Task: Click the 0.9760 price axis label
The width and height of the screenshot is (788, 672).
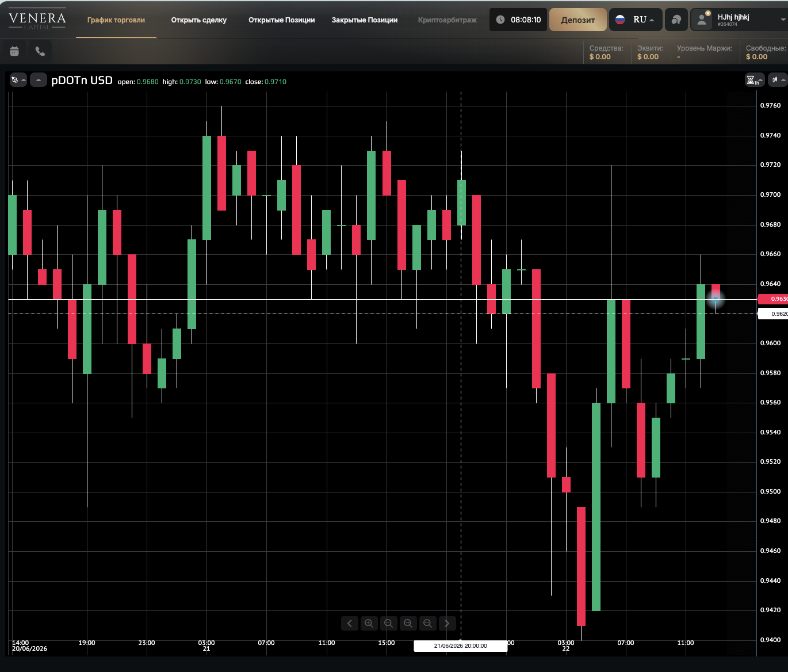Action: [x=771, y=106]
